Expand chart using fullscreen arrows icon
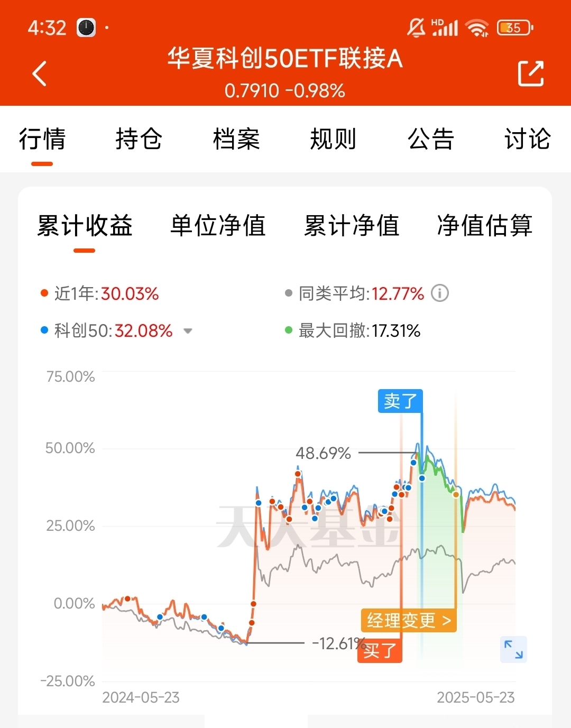The height and width of the screenshot is (728, 571). pos(513,650)
